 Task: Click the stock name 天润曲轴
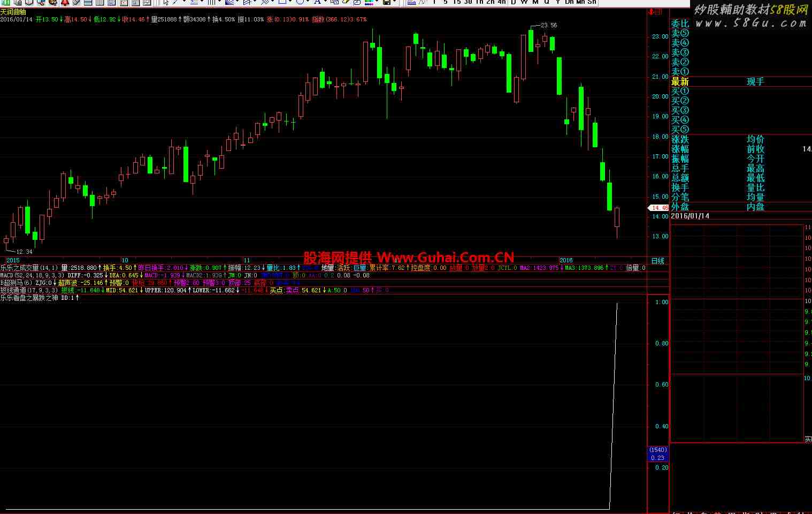13,12
